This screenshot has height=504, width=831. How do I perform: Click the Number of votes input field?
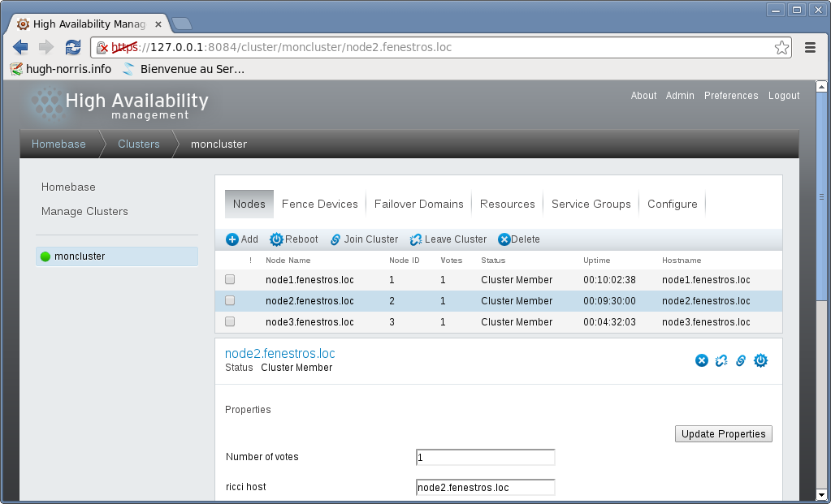485,457
